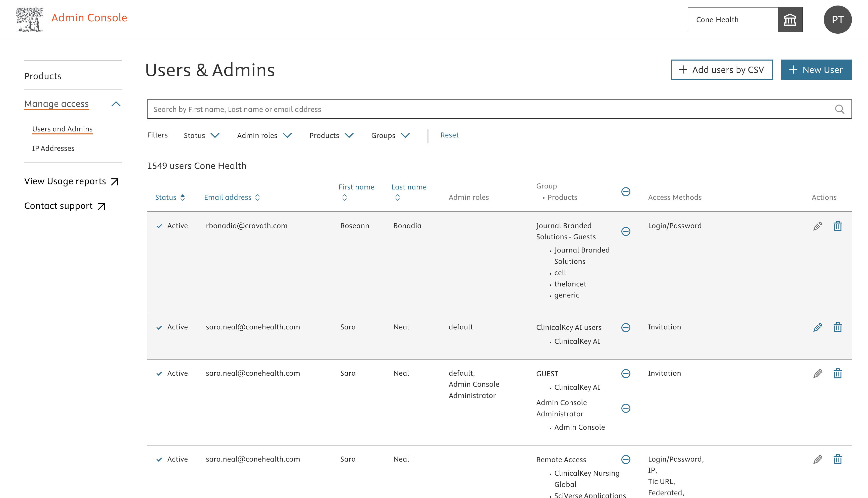Open View Usage reports external link
Image resolution: width=868 pixels, height=498 pixels.
coord(71,181)
